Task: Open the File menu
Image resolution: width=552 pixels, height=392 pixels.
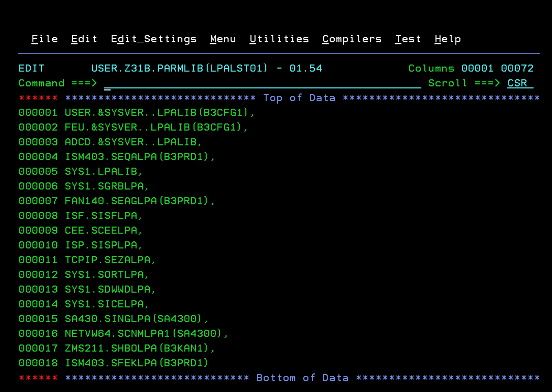Action: coord(44,39)
